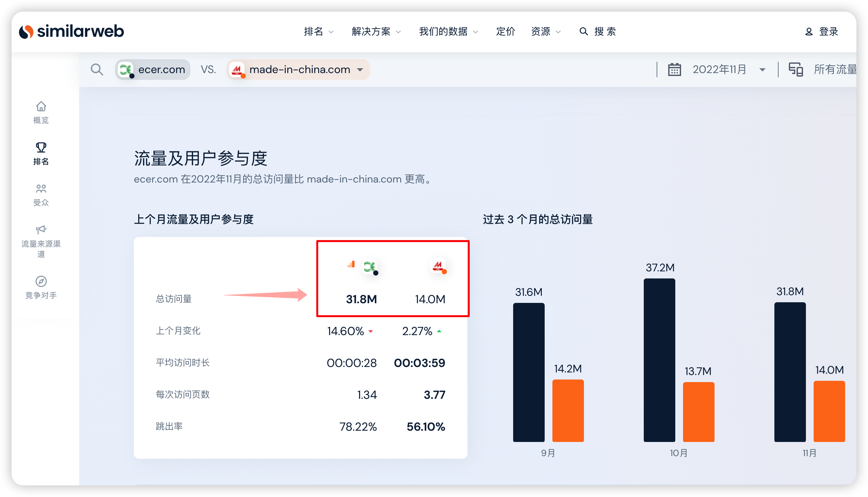
Task: Click the 总访问量 row label
Action: click(x=174, y=299)
